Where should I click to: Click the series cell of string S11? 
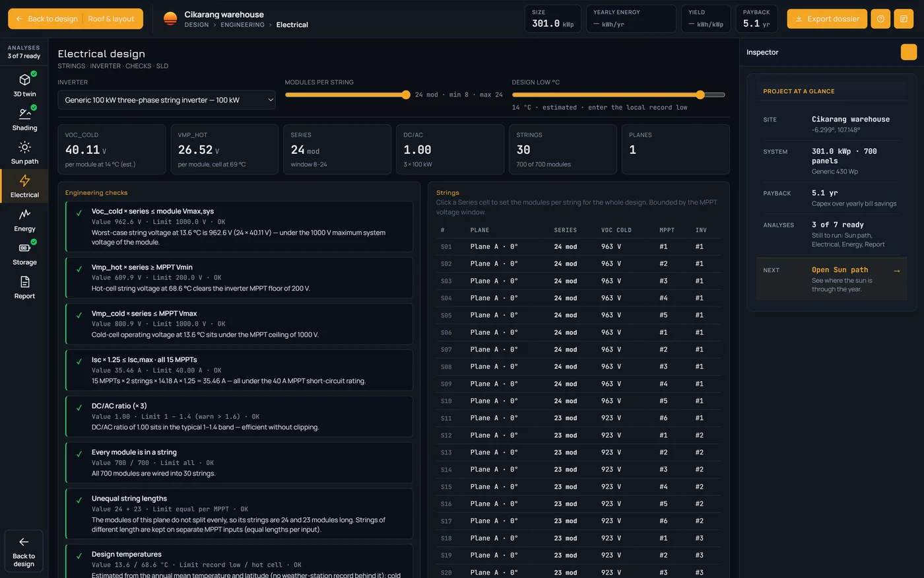point(565,418)
